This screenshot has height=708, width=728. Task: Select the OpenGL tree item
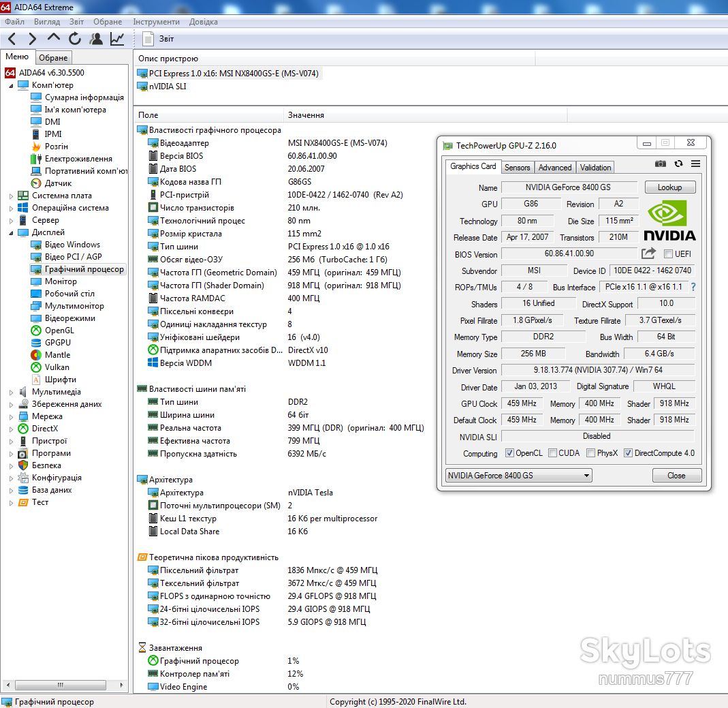pyautogui.click(x=59, y=330)
